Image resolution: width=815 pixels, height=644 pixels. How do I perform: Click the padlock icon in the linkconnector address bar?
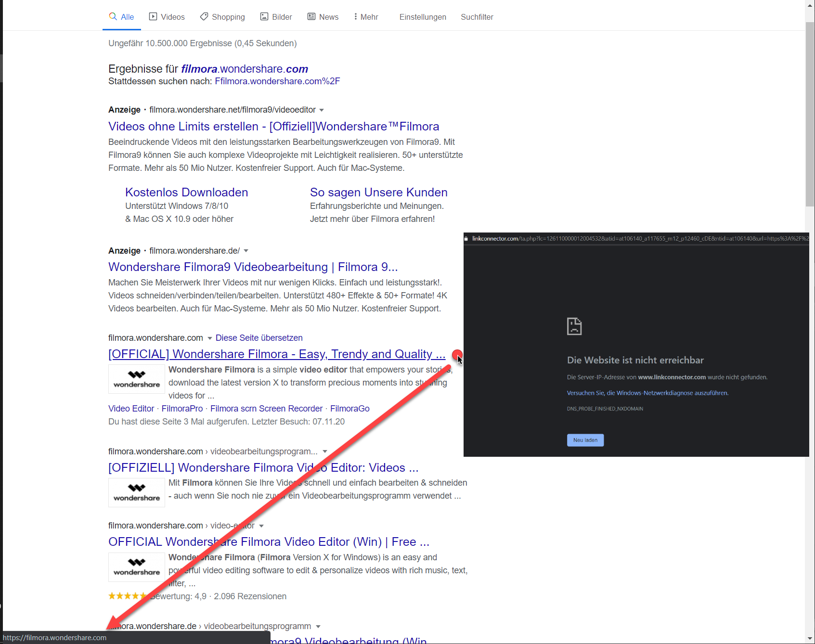[x=466, y=238]
